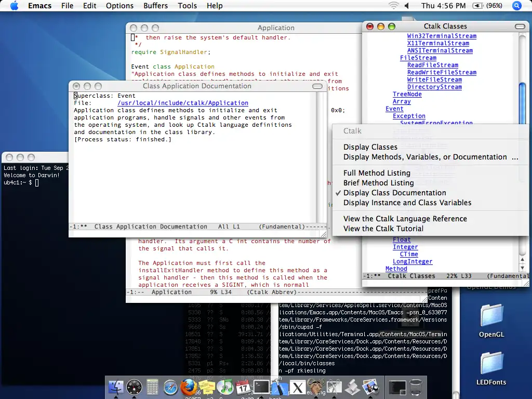Image resolution: width=532 pixels, height=399 pixels.
Task: Open the ReadFileStream class link
Action: [433, 65]
